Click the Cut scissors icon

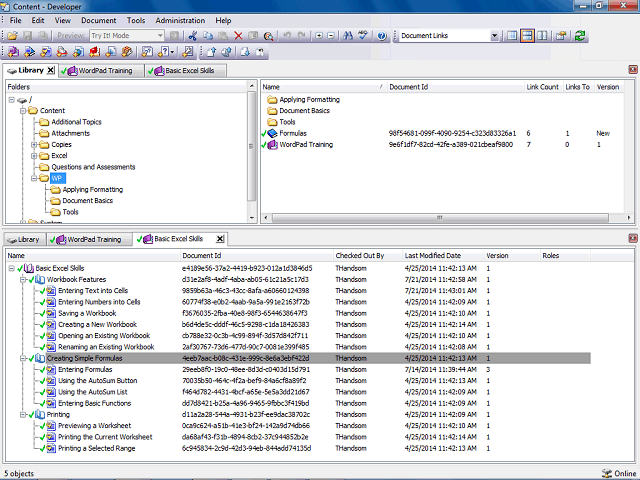193,36
